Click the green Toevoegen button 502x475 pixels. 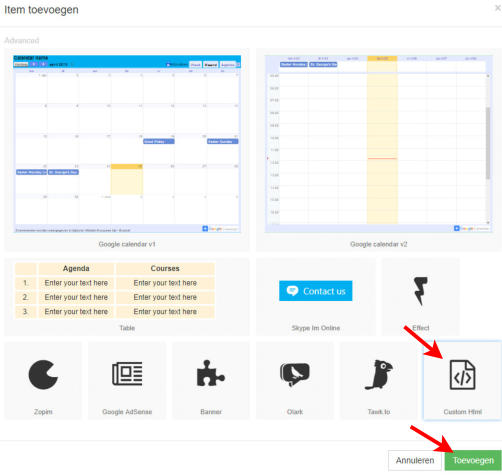(x=473, y=460)
